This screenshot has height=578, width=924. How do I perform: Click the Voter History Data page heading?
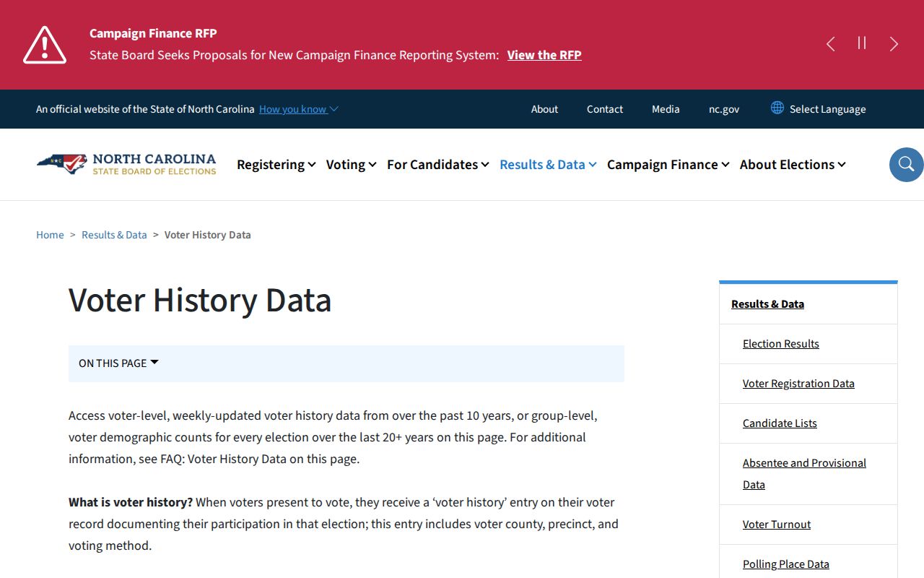pos(200,300)
